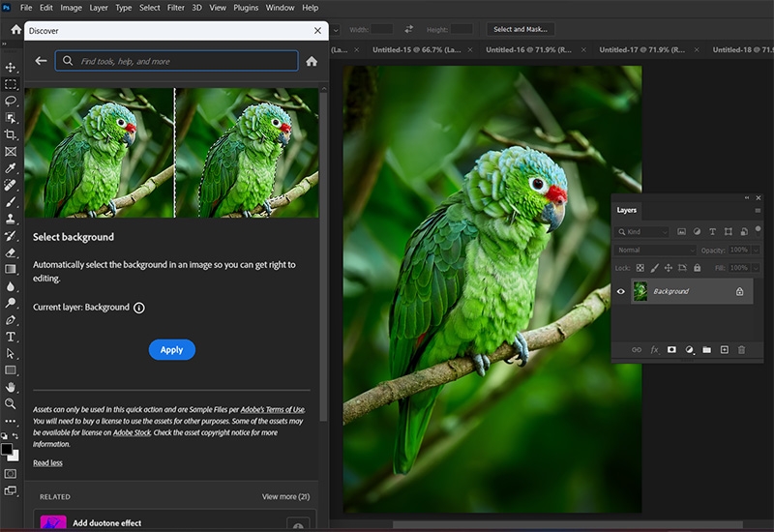Image resolution: width=774 pixels, height=532 pixels.
Task: Open the Normal blend mode dropdown
Action: pos(655,250)
